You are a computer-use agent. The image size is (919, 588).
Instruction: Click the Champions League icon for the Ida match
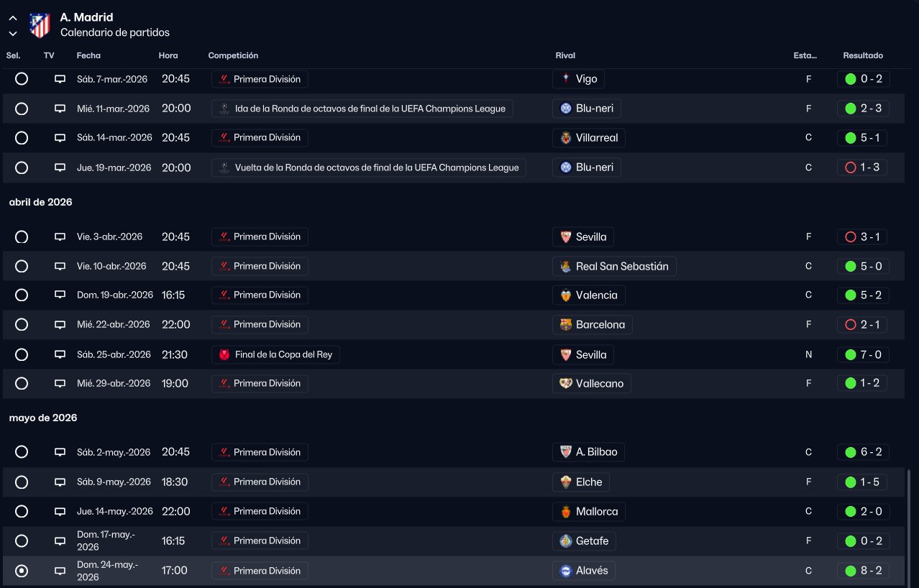point(225,109)
